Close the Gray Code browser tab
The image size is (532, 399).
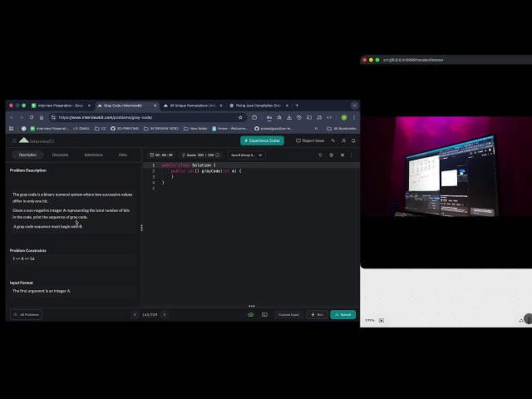[155, 106]
